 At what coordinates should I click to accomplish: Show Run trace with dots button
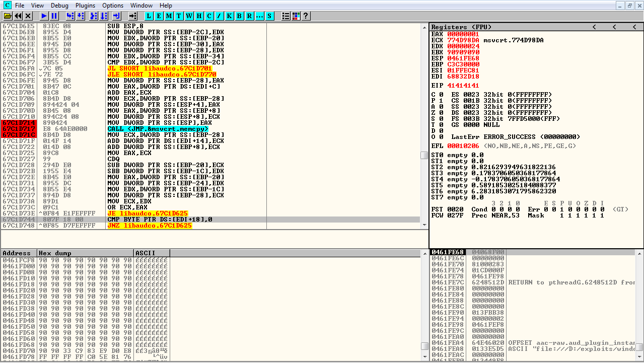click(259, 16)
